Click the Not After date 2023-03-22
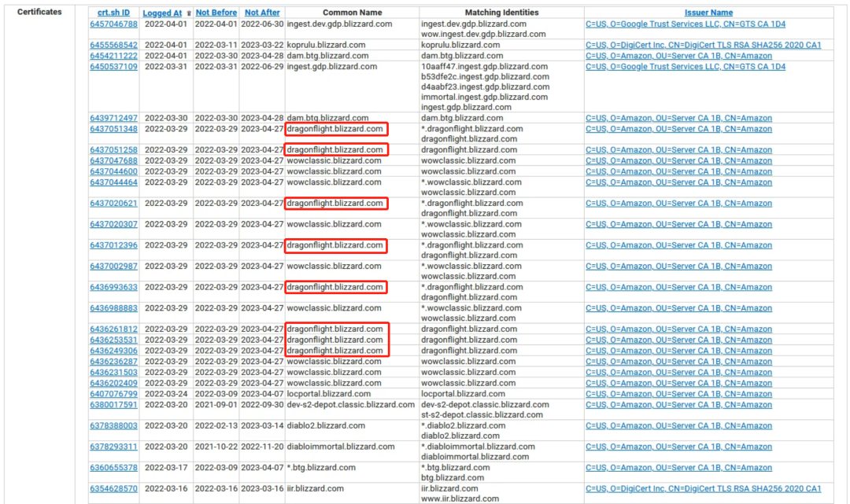 pyautogui.click(x=262, y=45)
